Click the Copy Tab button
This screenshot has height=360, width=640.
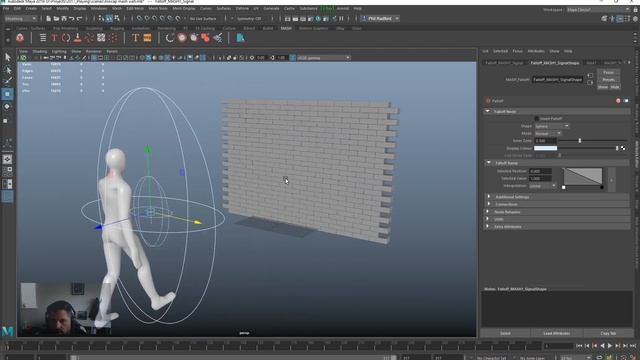(x=608, y=333)
